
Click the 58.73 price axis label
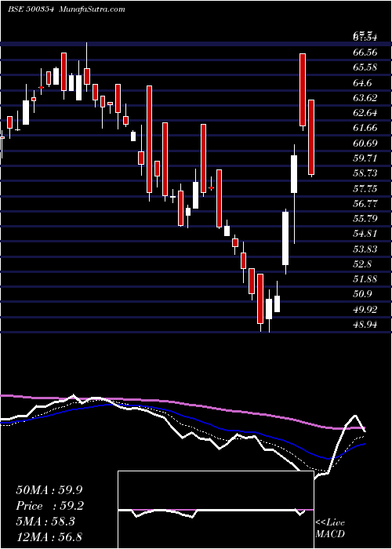point(365,173)
